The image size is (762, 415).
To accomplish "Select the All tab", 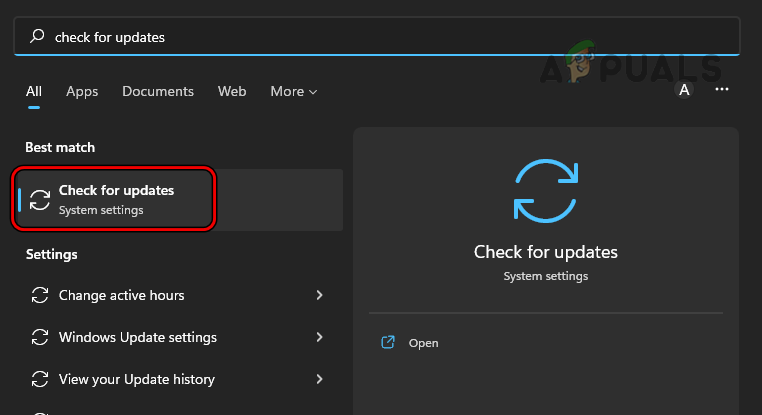I will [x=34, y=91].
